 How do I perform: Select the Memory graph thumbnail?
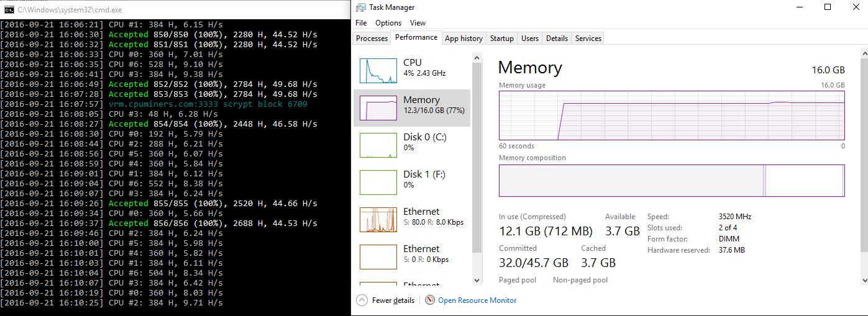click(378, 108)
